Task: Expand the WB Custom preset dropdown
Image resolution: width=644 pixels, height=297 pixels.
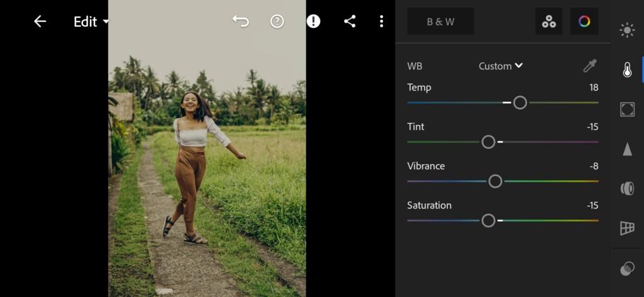Action: [501, 66]
